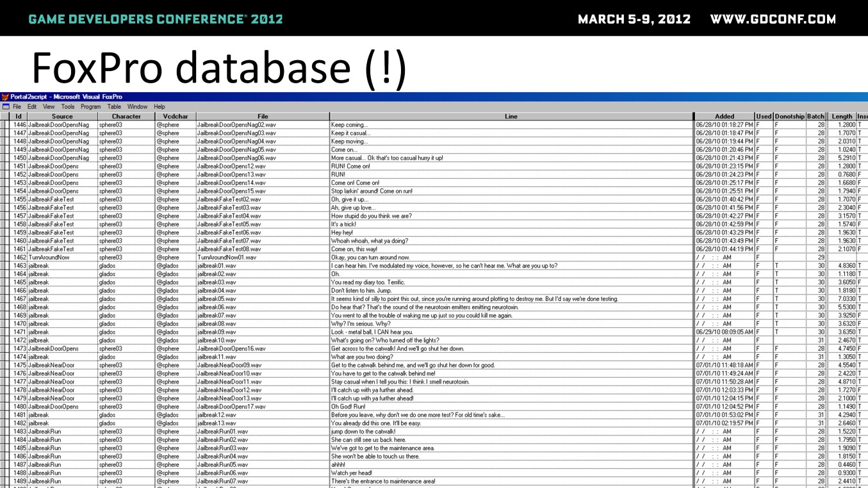Click the Character column header
Image resolution: width=868 pixels, height=488 pixels.
click(x=126, y=117)
